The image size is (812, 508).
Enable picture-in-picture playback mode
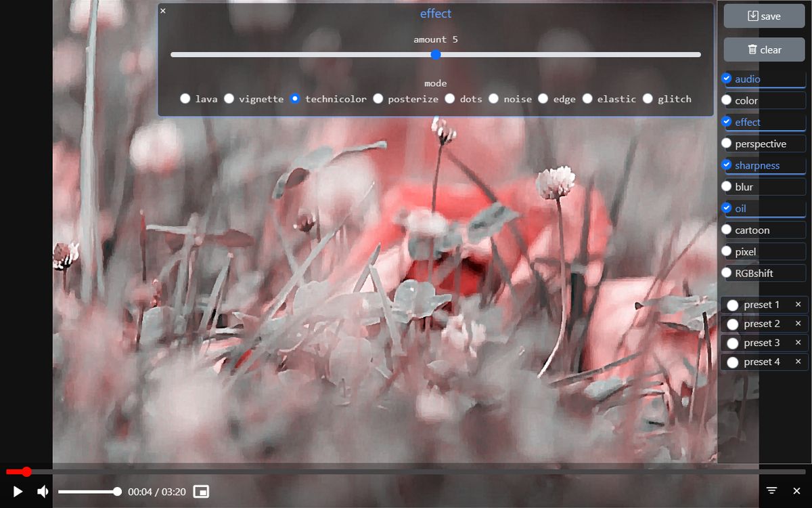201,491
